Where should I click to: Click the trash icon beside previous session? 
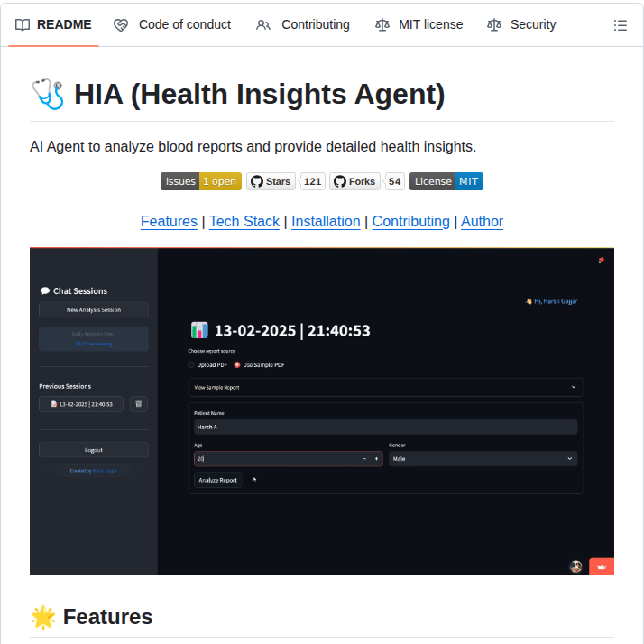[138, 404]
